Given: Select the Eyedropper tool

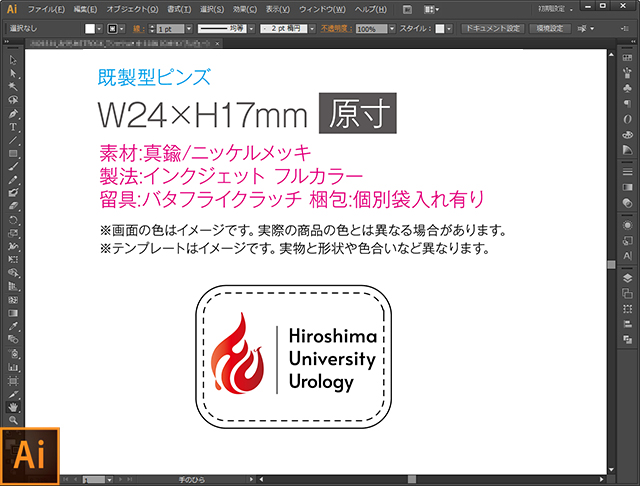Looking at the screenshot, I should pos(13,326).
